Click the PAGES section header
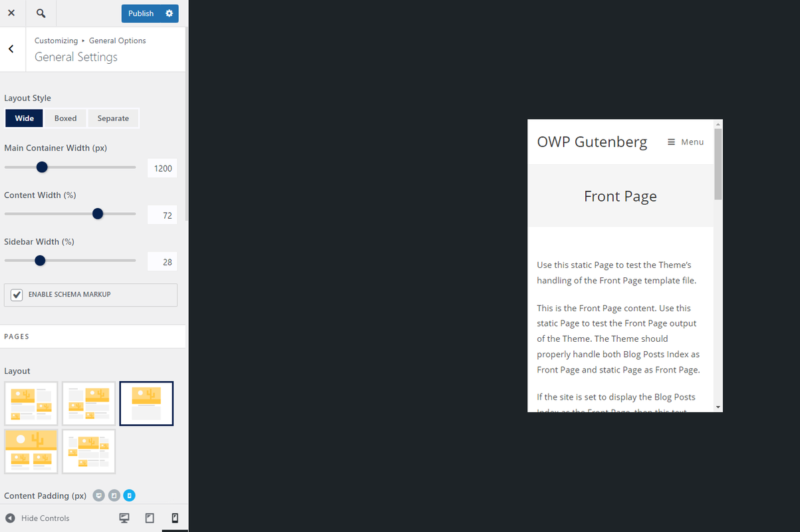Image resolution: width=800 pixels, height=532 pixels. click(92, 336)
